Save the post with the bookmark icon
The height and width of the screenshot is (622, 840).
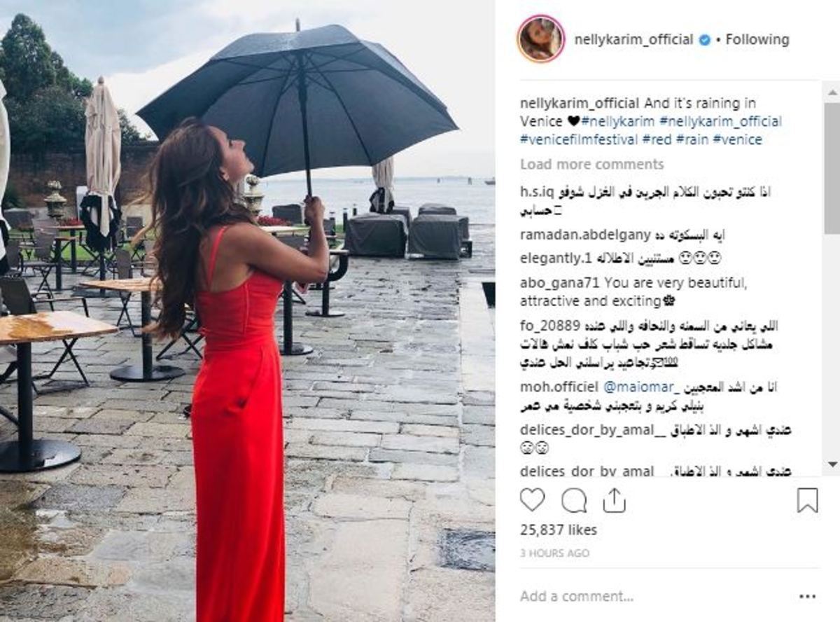pyautogui.click(x=807, y=500)
